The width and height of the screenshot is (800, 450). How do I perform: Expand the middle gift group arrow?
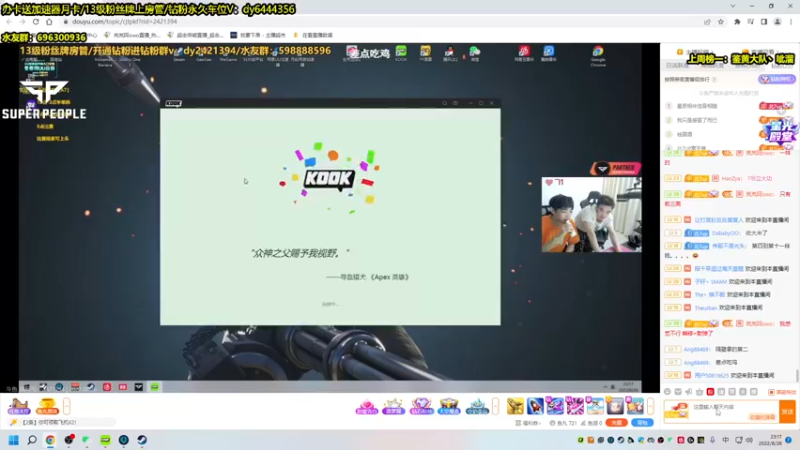[495, 407]
